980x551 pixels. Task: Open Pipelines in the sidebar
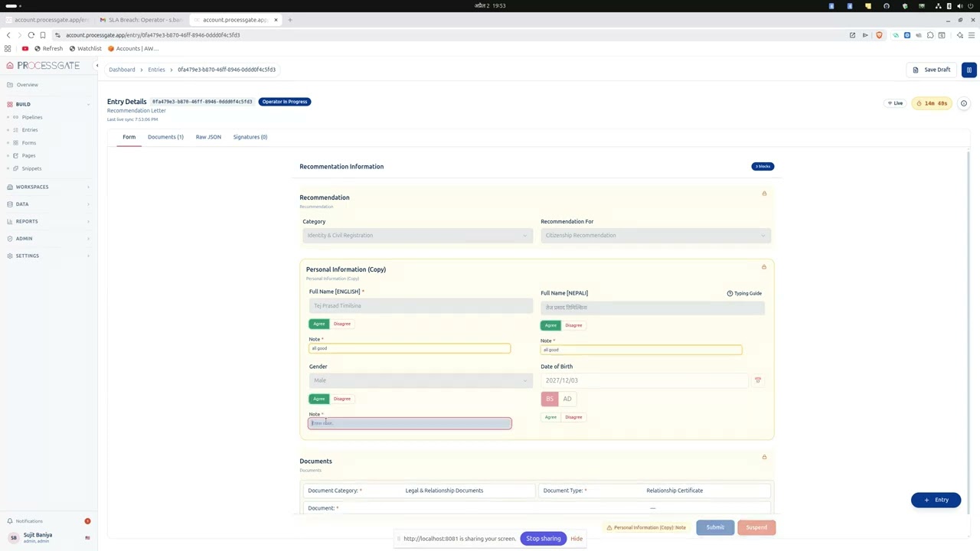point(31,117)
